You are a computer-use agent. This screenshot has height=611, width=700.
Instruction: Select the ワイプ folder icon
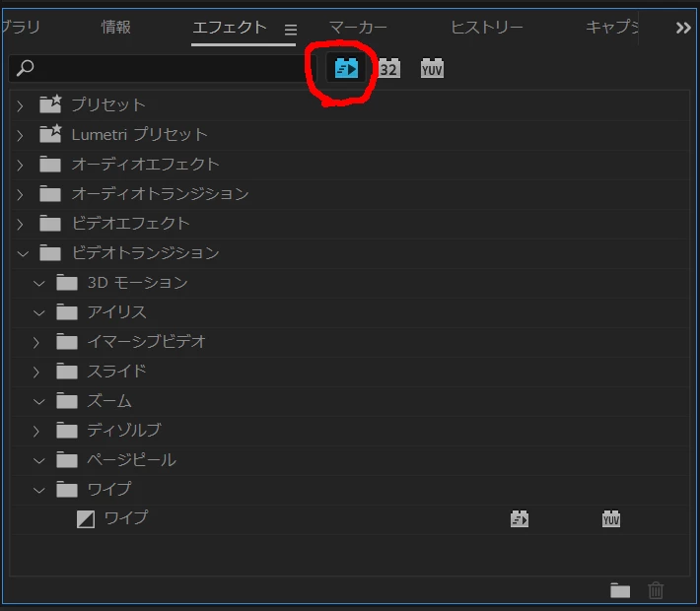[67, 489]
